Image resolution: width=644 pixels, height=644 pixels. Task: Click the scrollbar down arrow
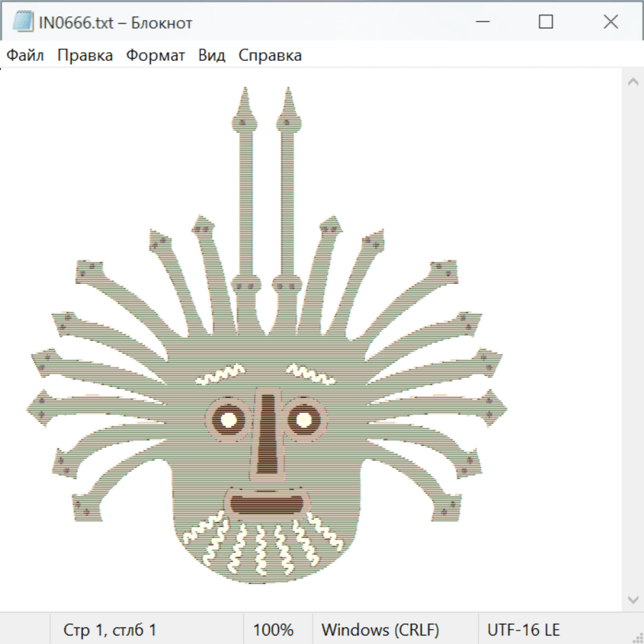click(633, 599)
